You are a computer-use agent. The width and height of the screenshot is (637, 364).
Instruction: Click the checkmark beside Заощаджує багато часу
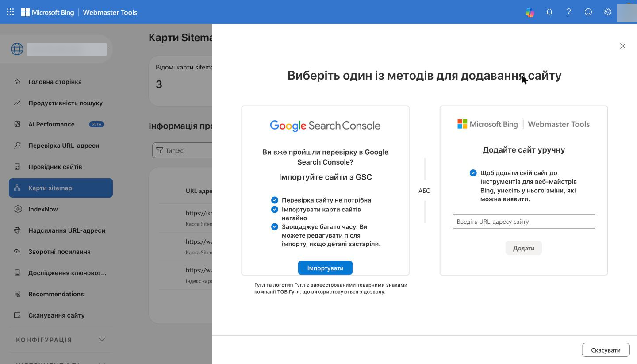coord(275,226)
